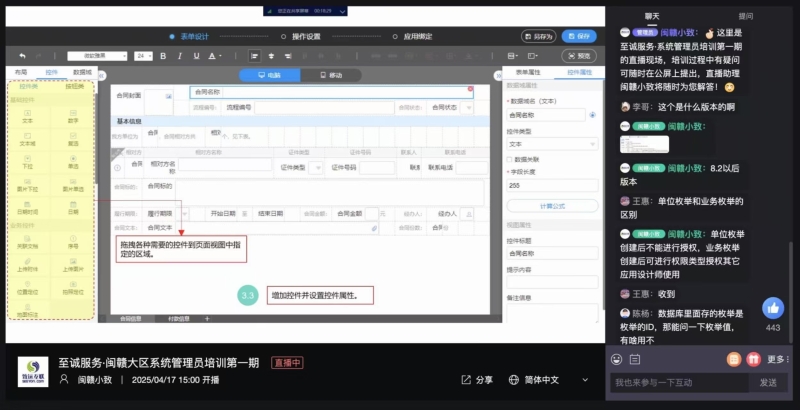The width and height of the screenshot is (800, 410).
Task: Switch to the 提问 tab
Action: coord(745,16)
